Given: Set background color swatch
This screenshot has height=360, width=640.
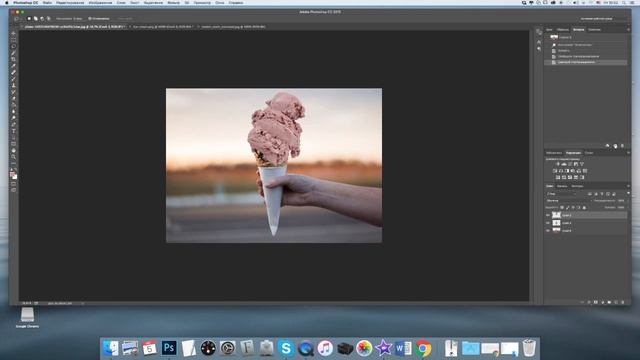Looking at the screenshot, I should 15,177.
